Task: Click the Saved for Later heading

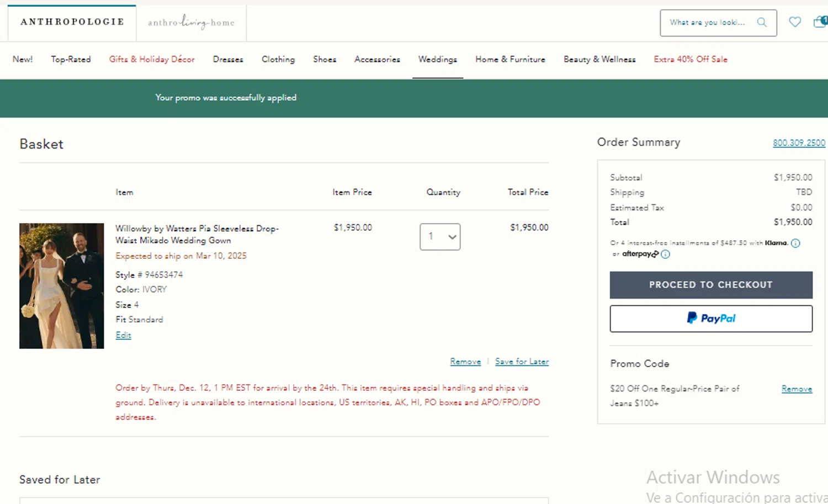Action: (x=60, y=480)
